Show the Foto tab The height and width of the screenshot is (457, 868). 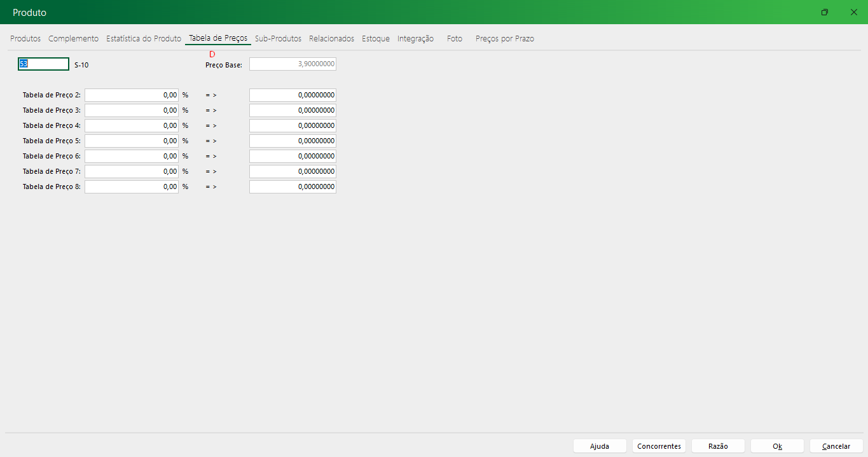click(x=455, y=38)
